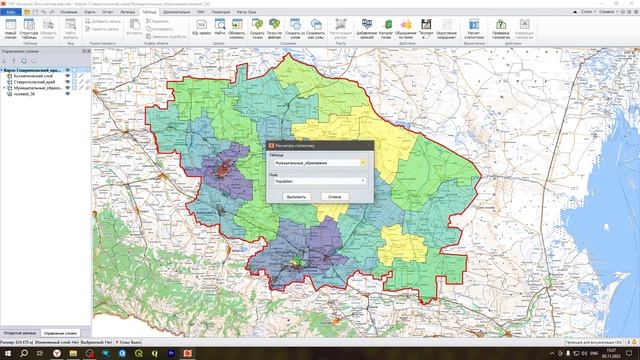Screen dimensions: 640x360
Task: Switch to the Карта ribbon tab
Action: (x=90, y=12)
